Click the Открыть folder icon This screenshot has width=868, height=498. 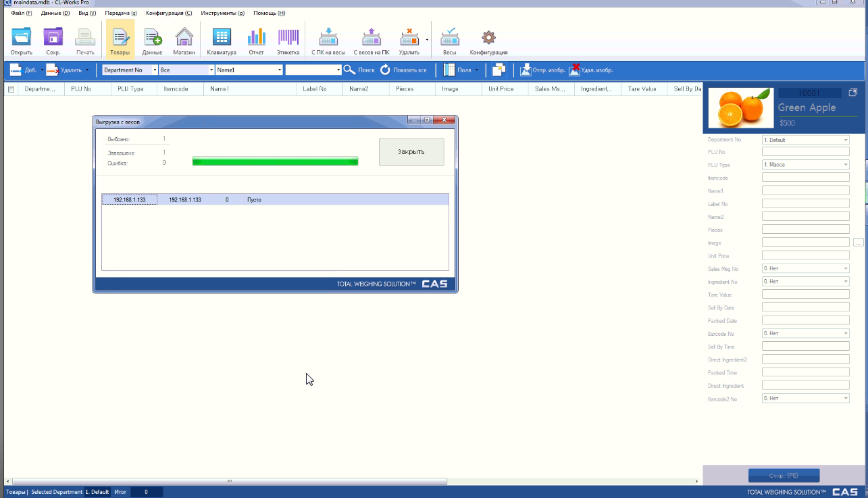pos(22,39)
